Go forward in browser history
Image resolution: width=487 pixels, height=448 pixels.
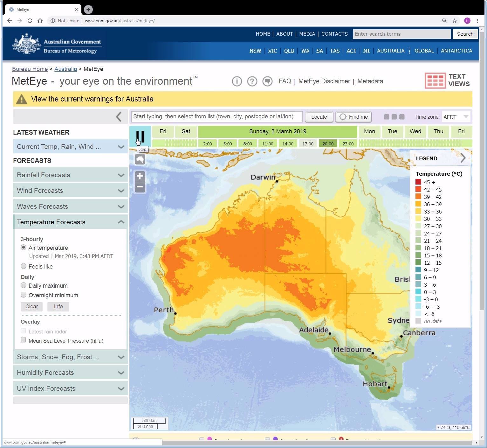point(20,21)
